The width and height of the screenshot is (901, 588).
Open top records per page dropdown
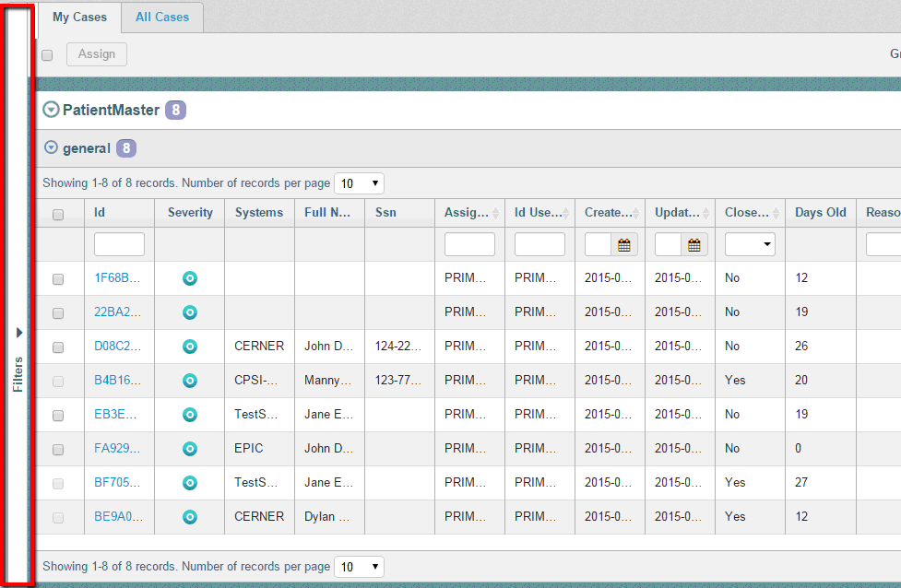(359, 183)
